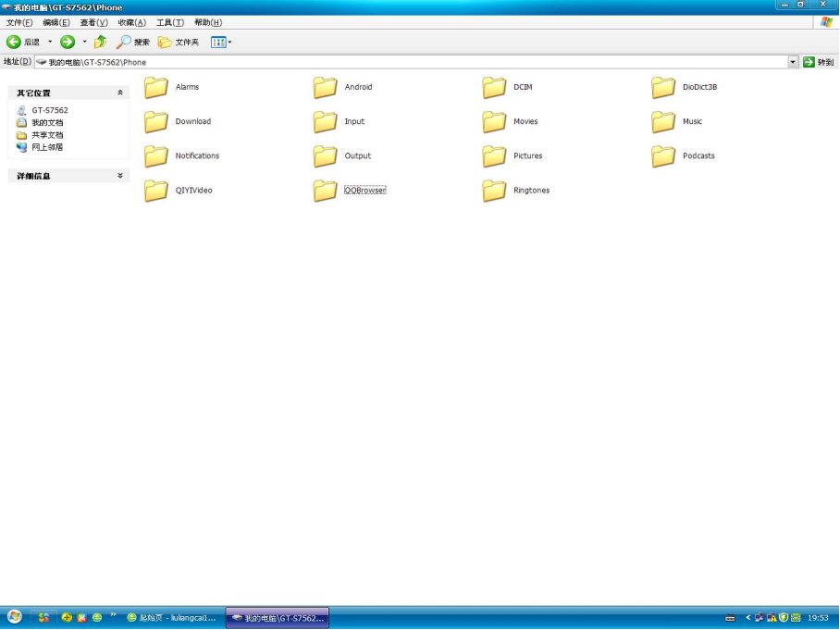Click the Pictures folder icon
The image size is (840, 630).
coord(494,156)
